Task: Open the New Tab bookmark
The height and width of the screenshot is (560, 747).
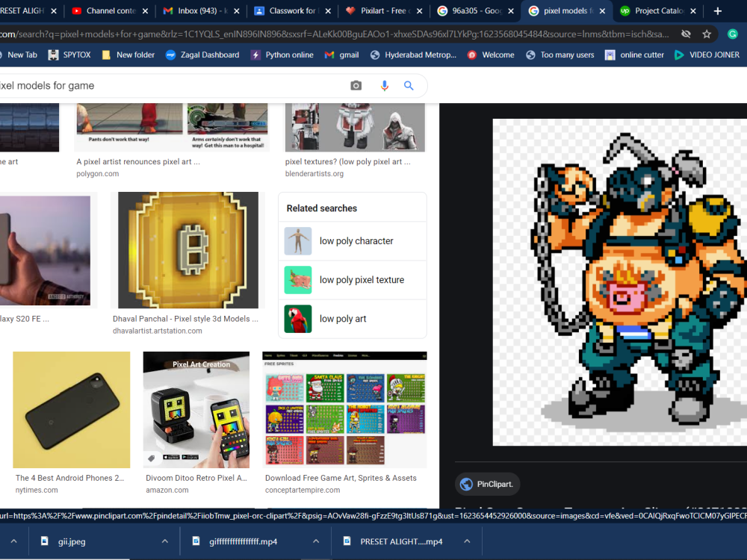Action: click(19, 55)
